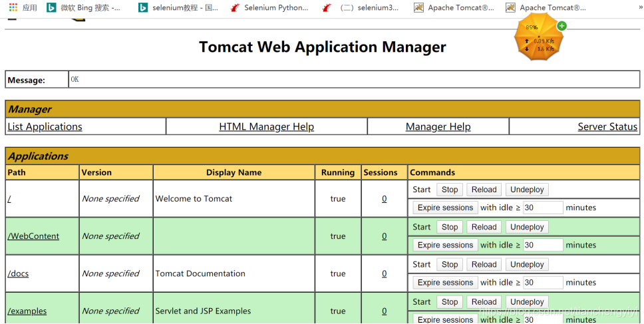644x324 pixels.
Task: Expire sessions for /WebContent
Action: click(x=445, y=245)
